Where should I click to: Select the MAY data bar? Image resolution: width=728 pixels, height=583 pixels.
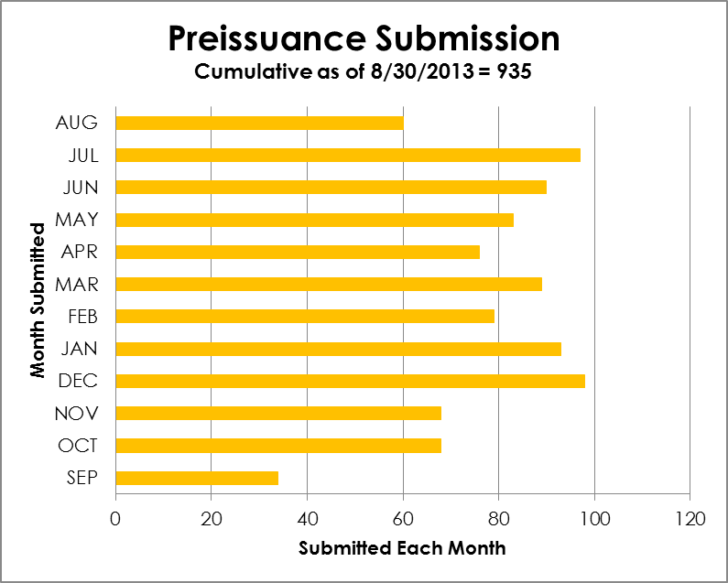314,220
